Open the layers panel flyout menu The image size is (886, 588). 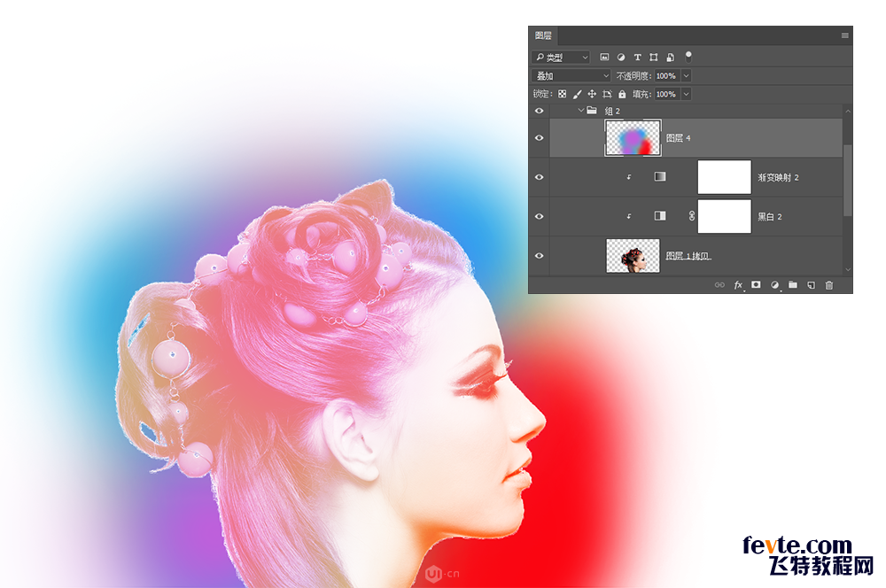[x=844, y=35]
